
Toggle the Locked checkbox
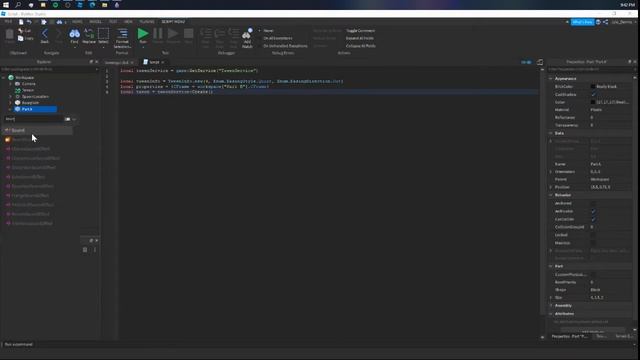[593, 235]
